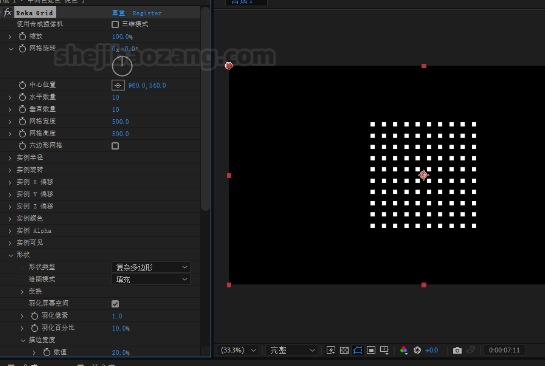This screenshot has width=545, height=366.
Task: Toggle stopwatch for 六边形网格
Action: (x=23, y=146)
